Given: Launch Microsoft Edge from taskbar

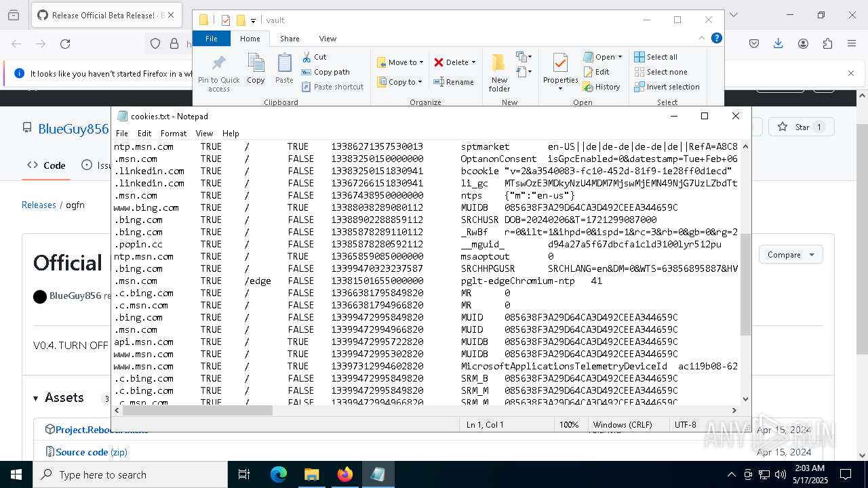Looking at the screenshot, I should point(279,474).
